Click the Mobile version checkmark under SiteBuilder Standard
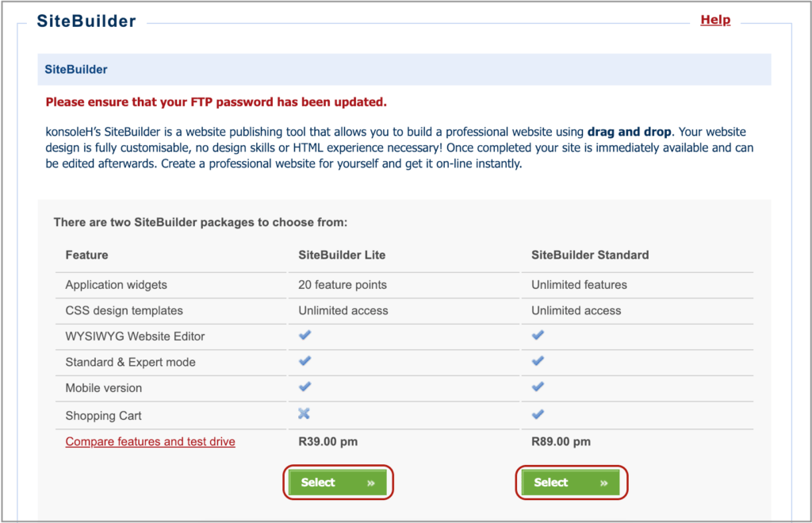This screenshot has width=812, height=523. (538, 388)
